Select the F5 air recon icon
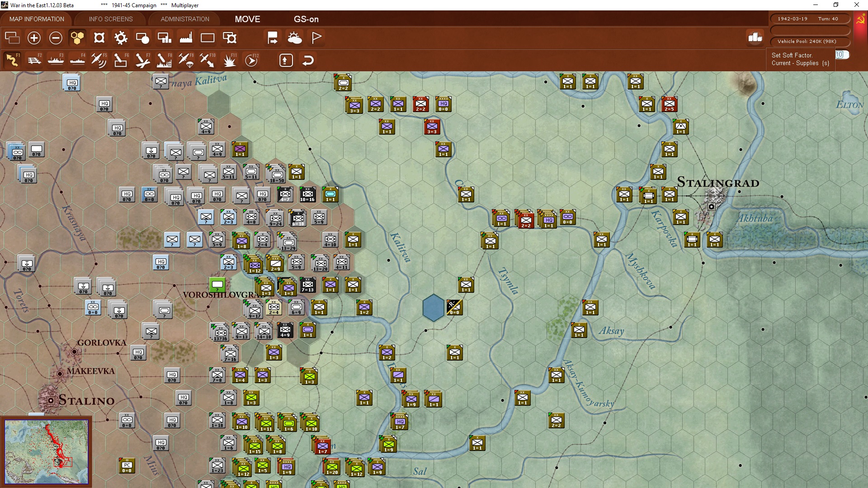Screen dimensions: 868x488 (x=99, y=60)
